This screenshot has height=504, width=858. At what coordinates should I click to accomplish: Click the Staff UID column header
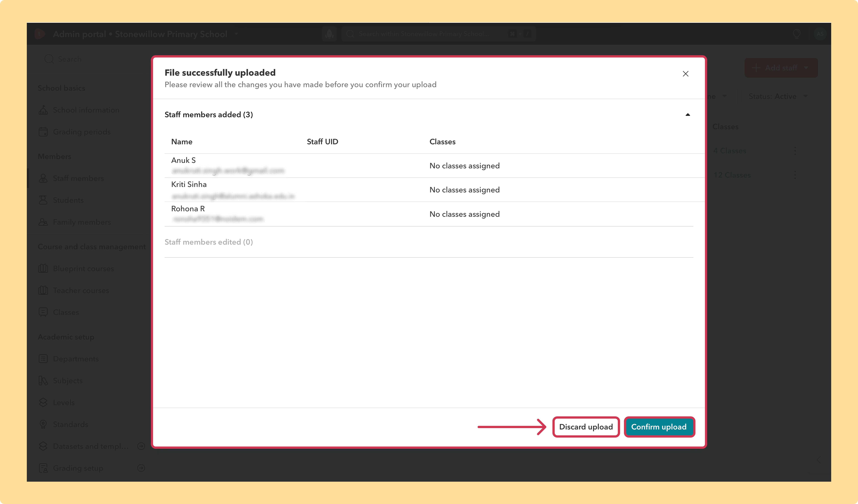pos(322,142)
